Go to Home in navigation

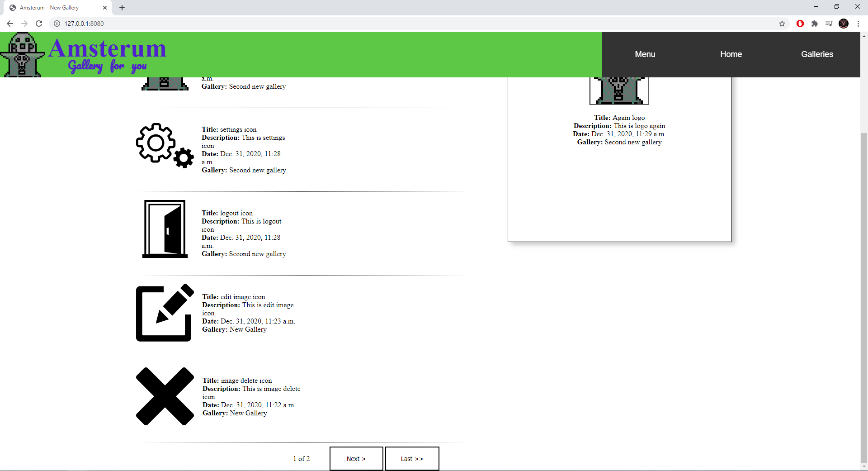731,54
